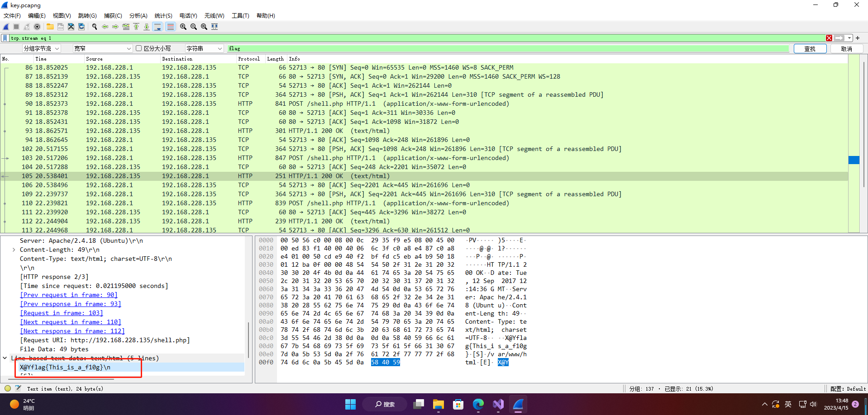Screen dimensions: 868x415
Task: Expand the Content-Length: 49 tree item
Action: click(14, 250)
